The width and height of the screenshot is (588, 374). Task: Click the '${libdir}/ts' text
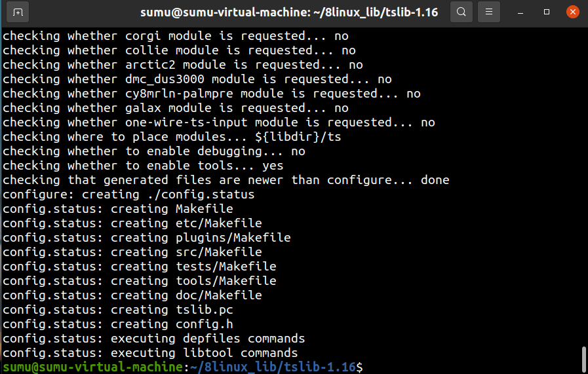tap(298, 137)
